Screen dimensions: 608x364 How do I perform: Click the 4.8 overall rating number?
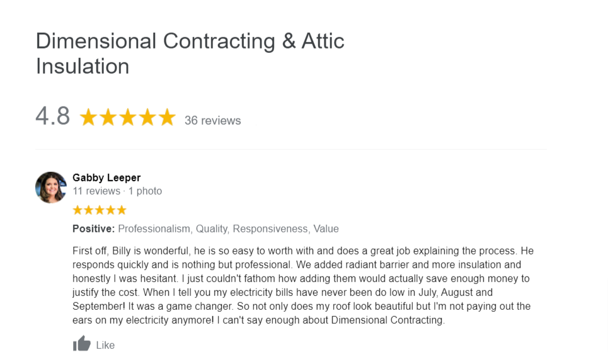(x=53, y=116)
